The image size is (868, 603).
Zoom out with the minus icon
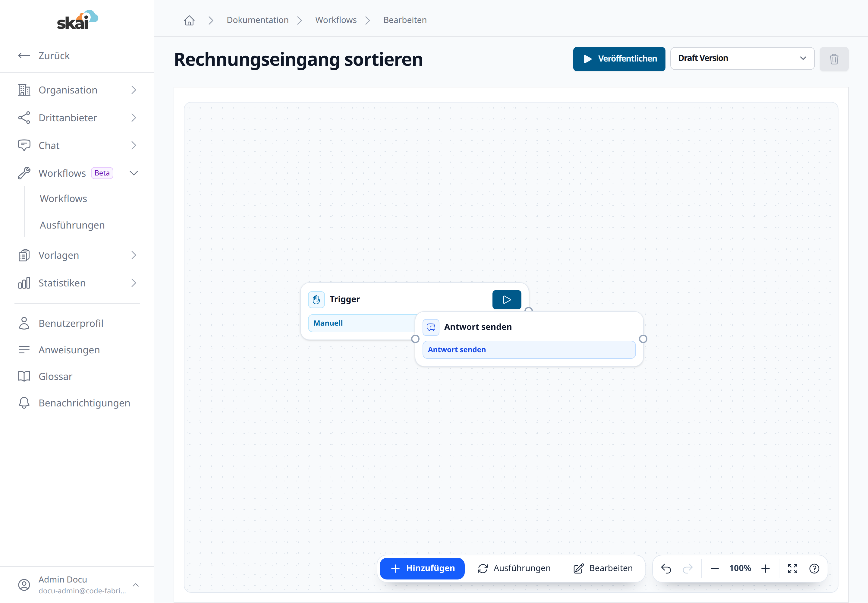coord(715,569)
